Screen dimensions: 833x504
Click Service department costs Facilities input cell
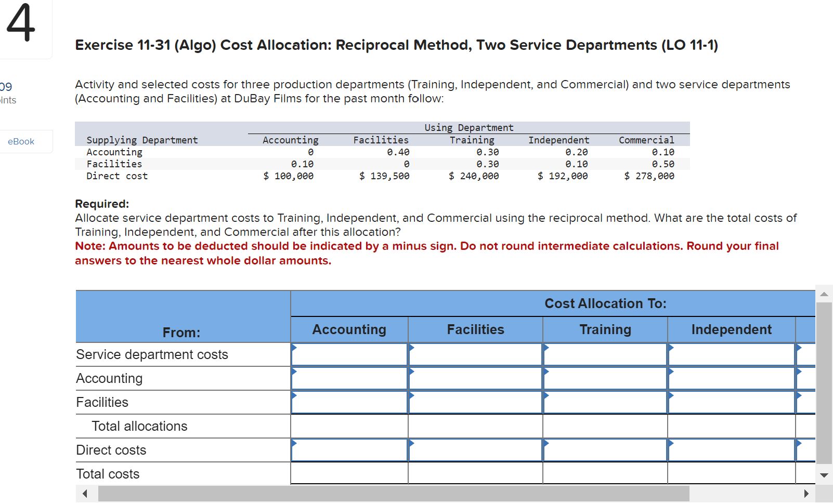tap(475, 354)
